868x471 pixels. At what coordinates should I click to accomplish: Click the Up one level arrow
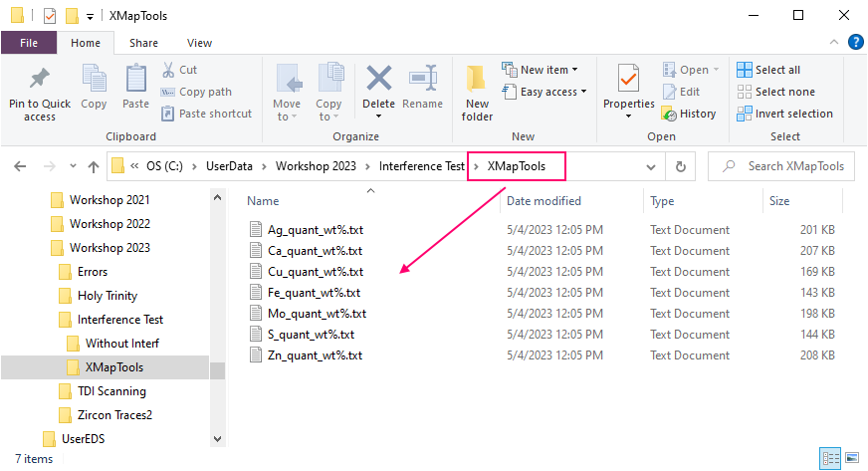(x=94, y=166)
